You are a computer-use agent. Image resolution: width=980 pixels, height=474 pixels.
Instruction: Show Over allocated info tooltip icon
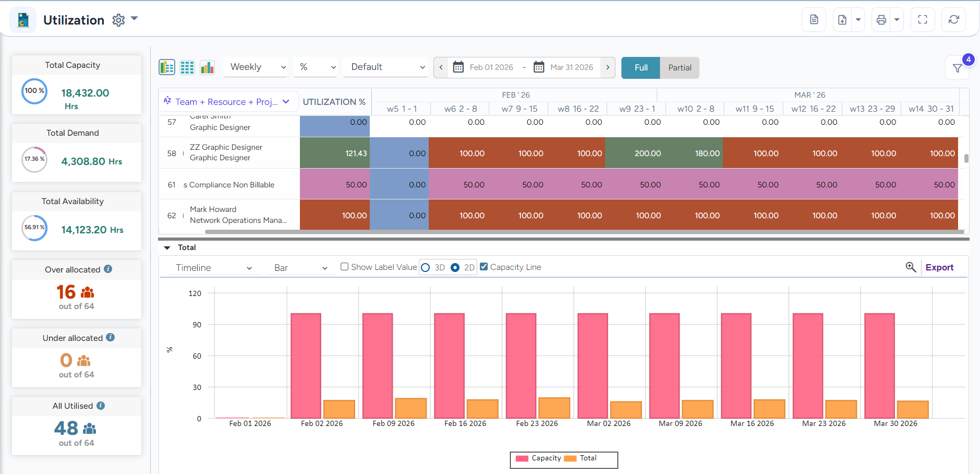[108, 269]
